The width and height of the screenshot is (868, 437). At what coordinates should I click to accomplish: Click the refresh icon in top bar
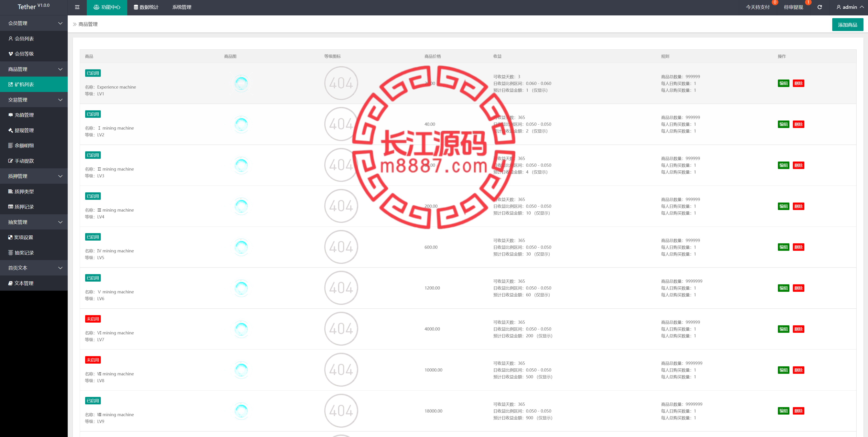pos(820,7)
